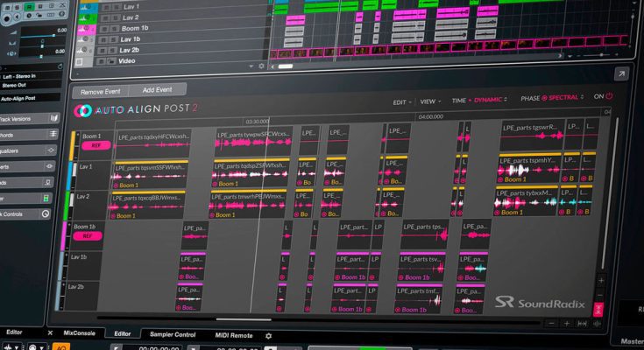Open the VIEW dropdown menu
This screenshot has height=350, width=644.
coord(430,101)
